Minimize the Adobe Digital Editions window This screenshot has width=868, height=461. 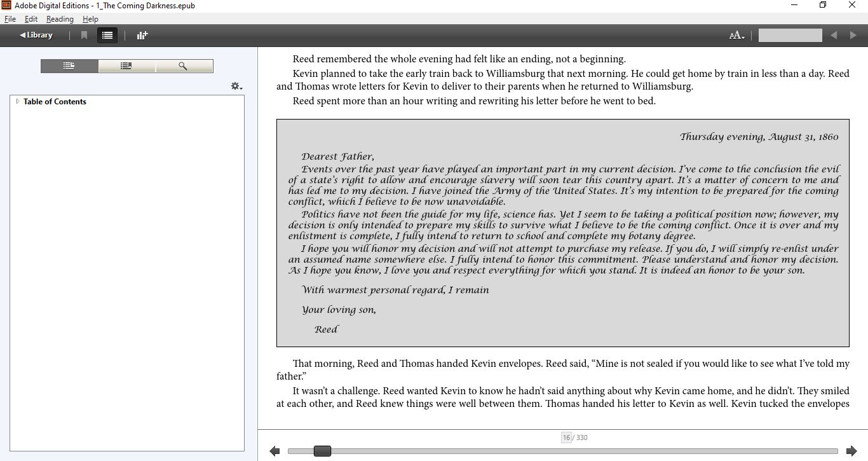[794, 5]
